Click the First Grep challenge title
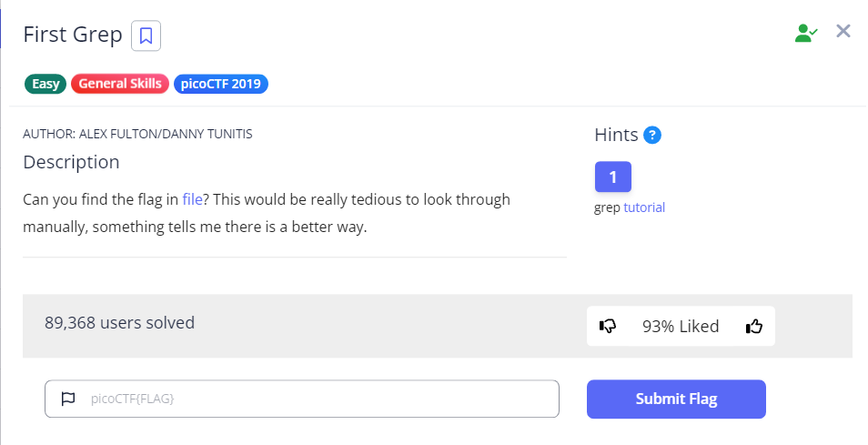The height and width of the screenshot is (445, 868). 73,35
